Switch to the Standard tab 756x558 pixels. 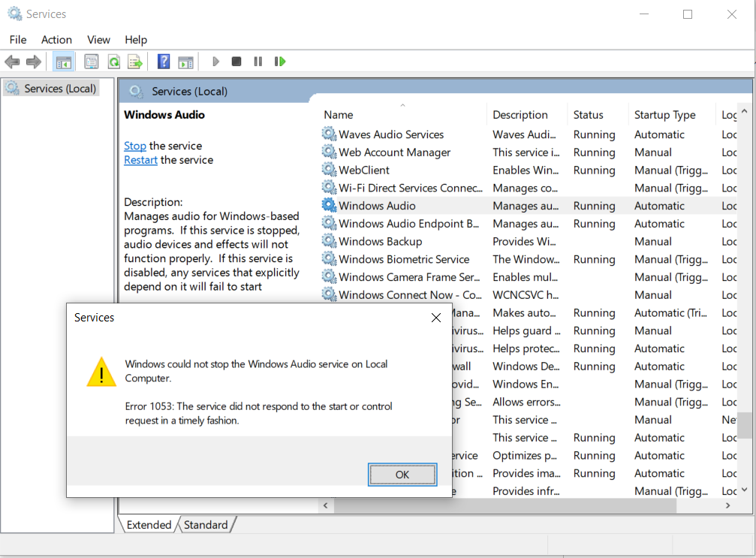pyautogui.click(x=206, y=525)
